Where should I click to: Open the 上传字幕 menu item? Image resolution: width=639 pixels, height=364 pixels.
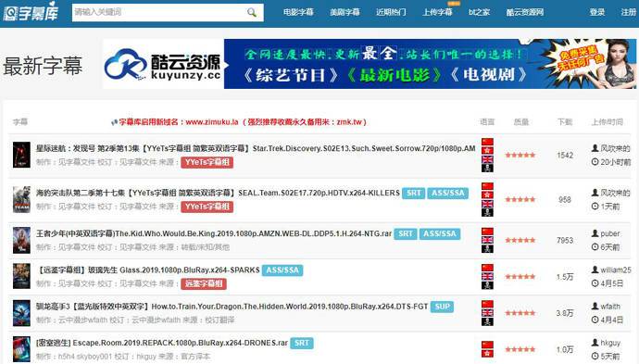[x=437, y=12]
